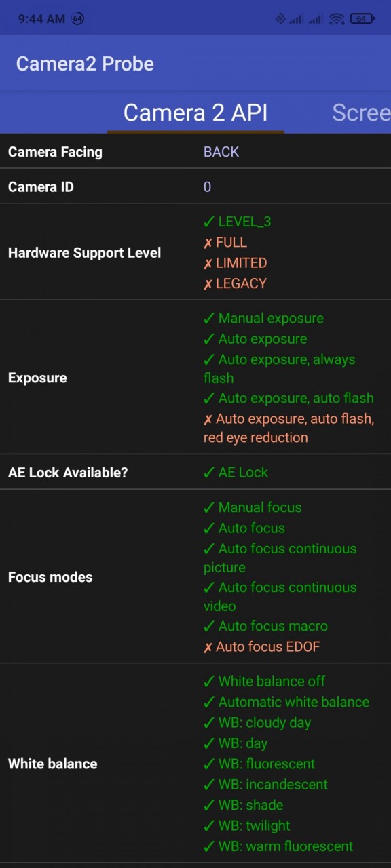Select the Camera Facing row label

pos(55,152)
